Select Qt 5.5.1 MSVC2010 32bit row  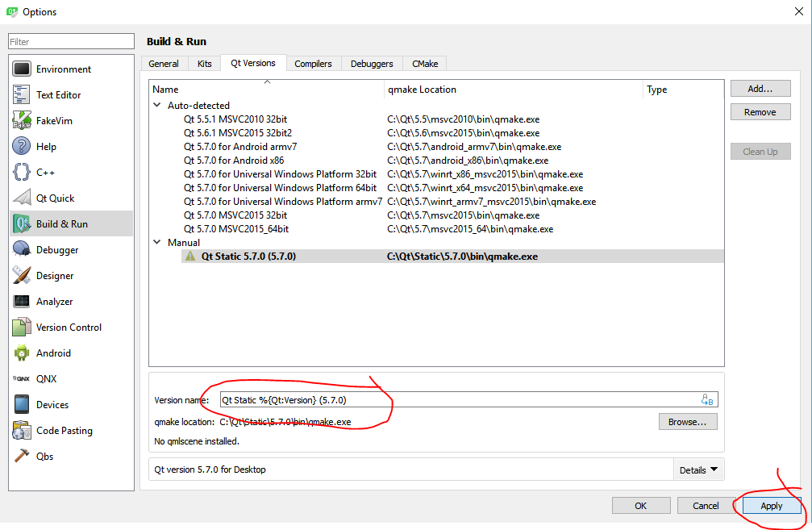(x=235, y=119)
